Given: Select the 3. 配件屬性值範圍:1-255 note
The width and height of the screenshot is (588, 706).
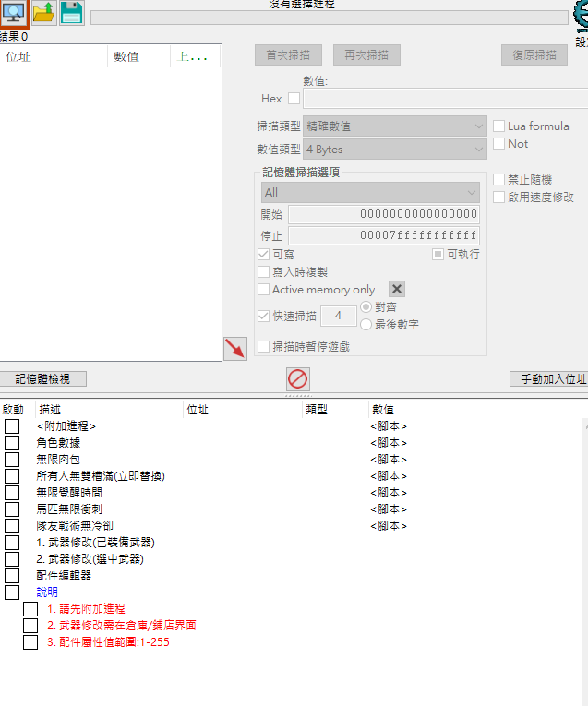Looking at the screenshot, I should (109, 642).
